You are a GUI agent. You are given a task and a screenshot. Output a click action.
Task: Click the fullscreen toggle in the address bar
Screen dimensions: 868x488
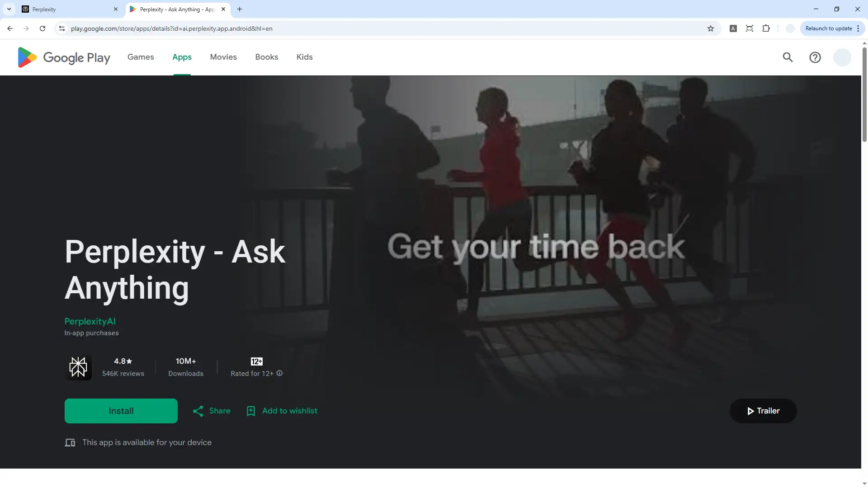750,28
